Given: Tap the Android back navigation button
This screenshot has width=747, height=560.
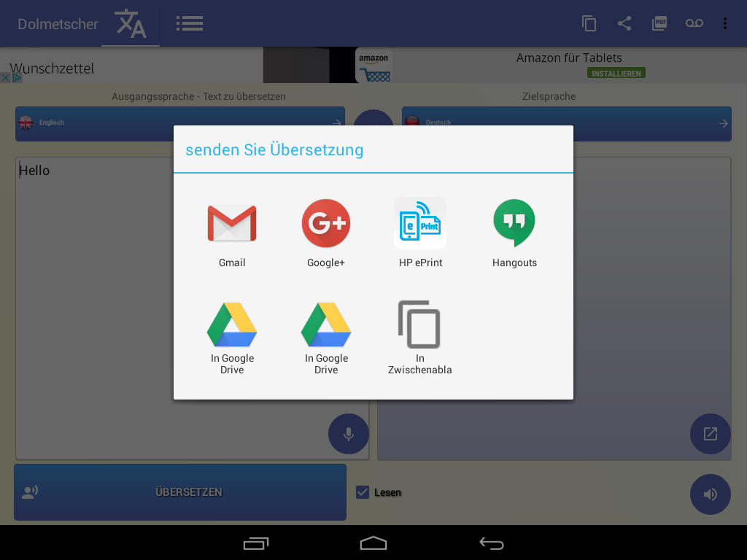Looking at the screenshot, I should [491, 542].
